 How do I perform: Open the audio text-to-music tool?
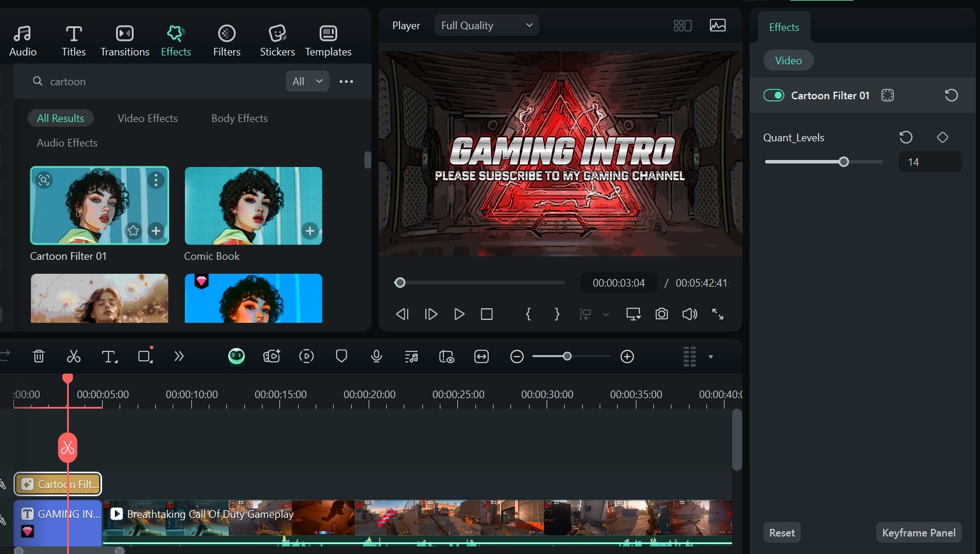pos(411,356)
